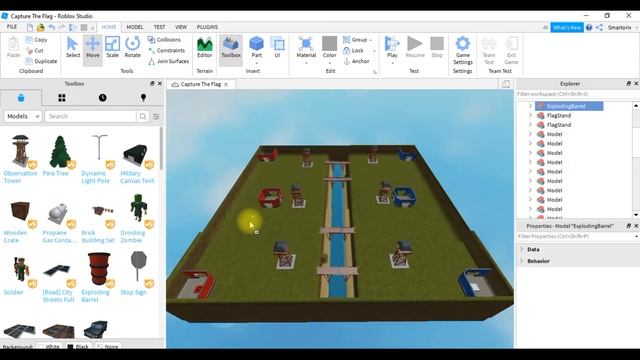The width and height of the screenshot is (640, 360).
Task: Switch to the VIEW ribbon tab
Action: click(181, 27)
